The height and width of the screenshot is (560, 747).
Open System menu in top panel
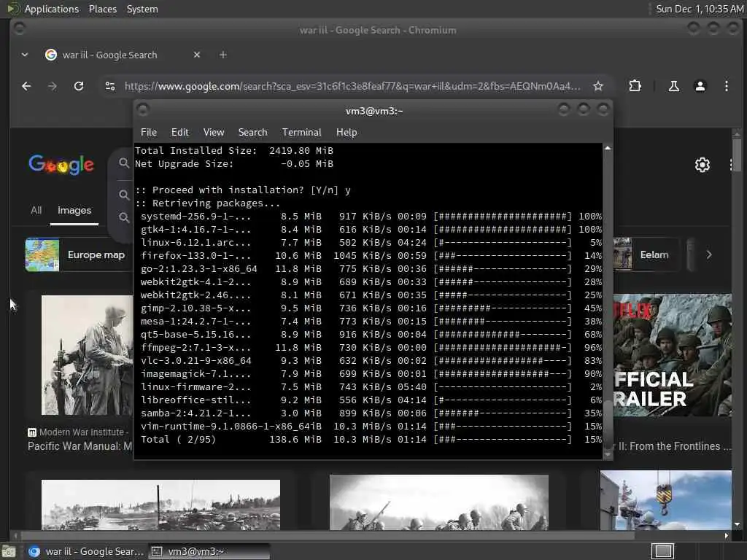point(142,9)
